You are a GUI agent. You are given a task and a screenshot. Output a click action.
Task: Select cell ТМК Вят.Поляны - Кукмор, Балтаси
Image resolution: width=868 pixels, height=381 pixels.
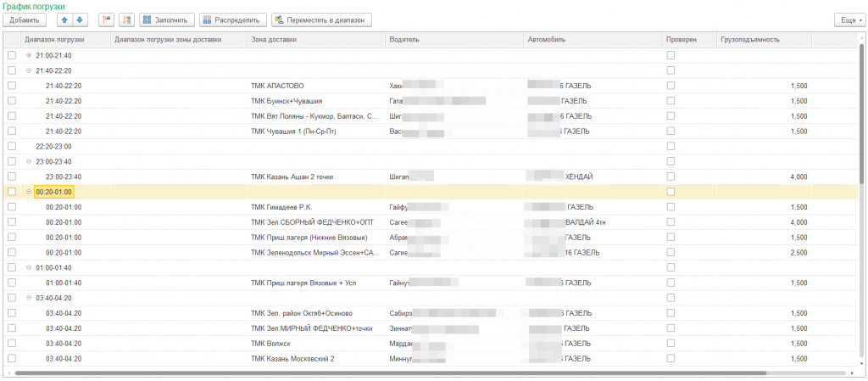pos(316,116)
